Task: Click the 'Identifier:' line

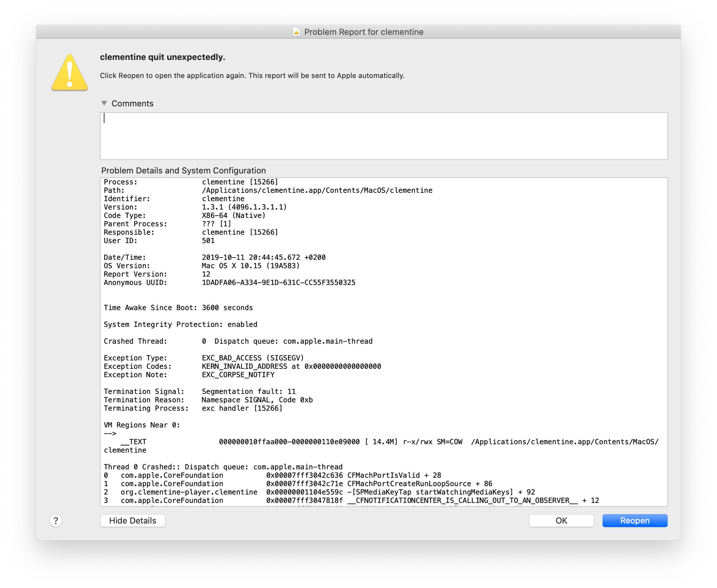Action: (x=174, y=199)
